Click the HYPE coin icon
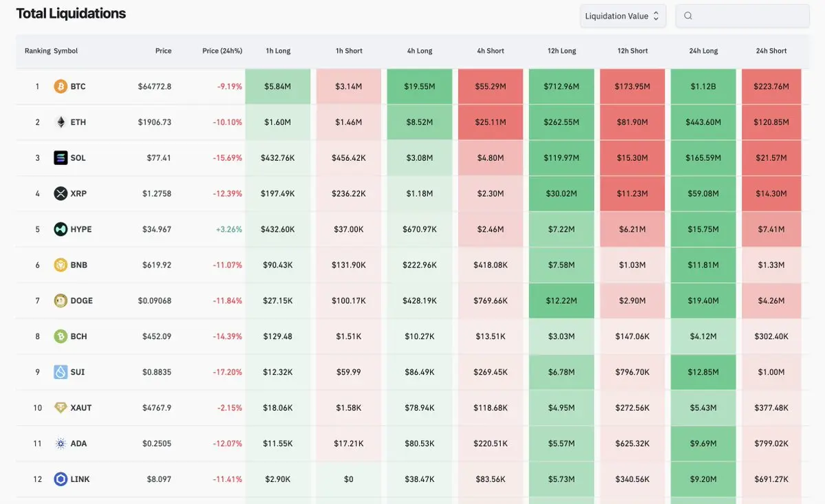This screenshot has height=504, width=825. coord(61,230)
